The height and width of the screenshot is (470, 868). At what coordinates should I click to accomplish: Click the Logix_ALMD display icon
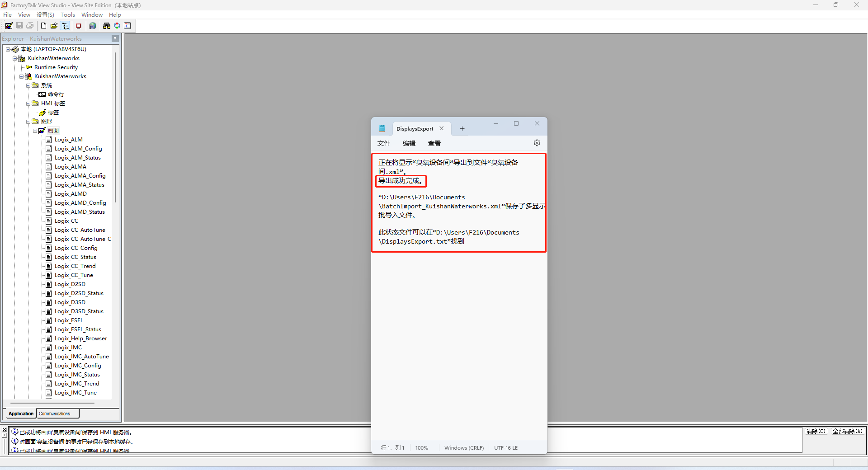[49, 194]
